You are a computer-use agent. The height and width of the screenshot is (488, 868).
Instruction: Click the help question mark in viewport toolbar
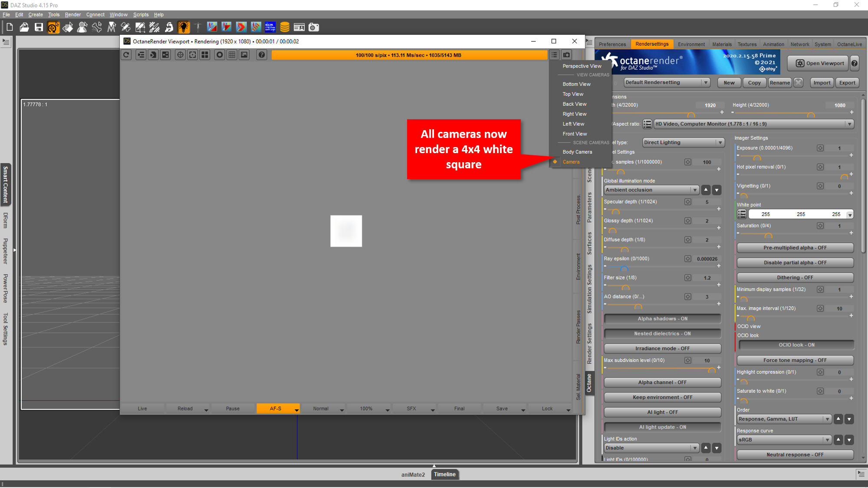point(261,55)
